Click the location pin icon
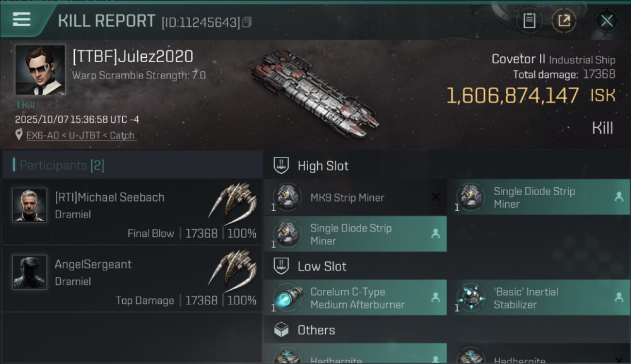 (x=19, y=135)
